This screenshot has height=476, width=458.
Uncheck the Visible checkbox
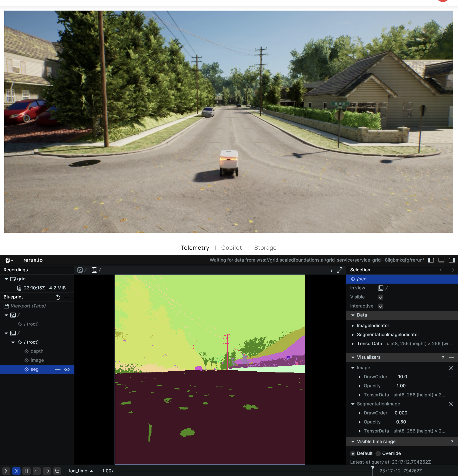[381, 297]
